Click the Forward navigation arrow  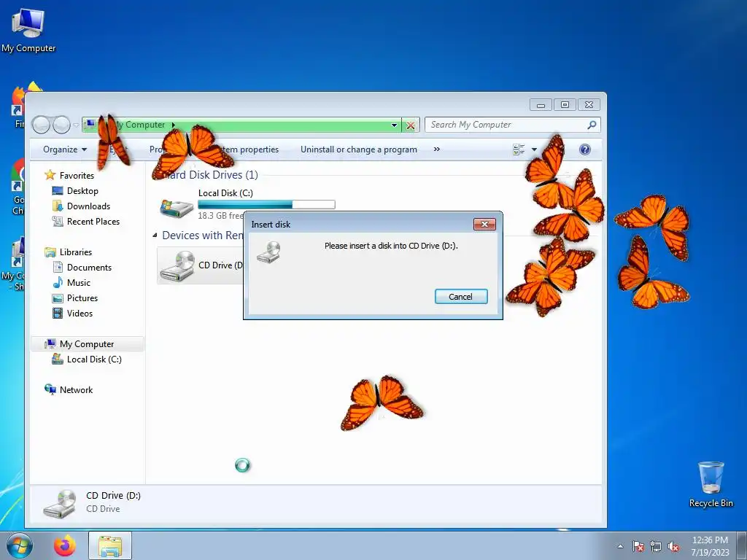(61, 125)
